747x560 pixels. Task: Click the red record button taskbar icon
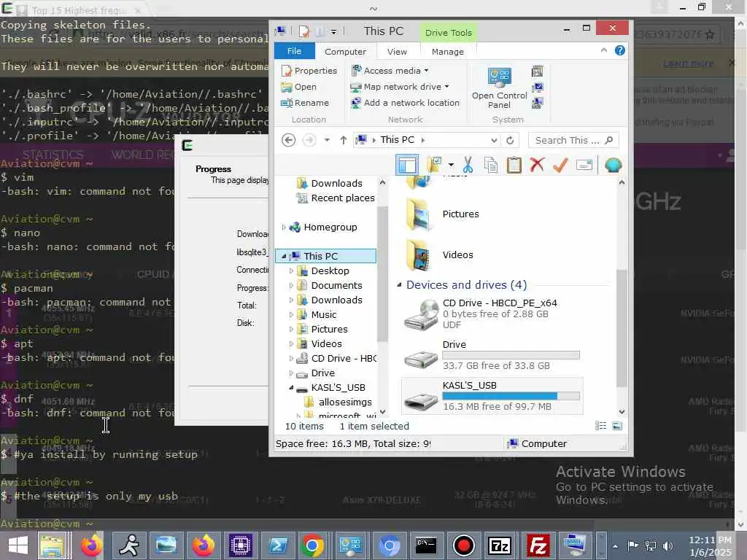pyautogui.click(x=463, y=545)
